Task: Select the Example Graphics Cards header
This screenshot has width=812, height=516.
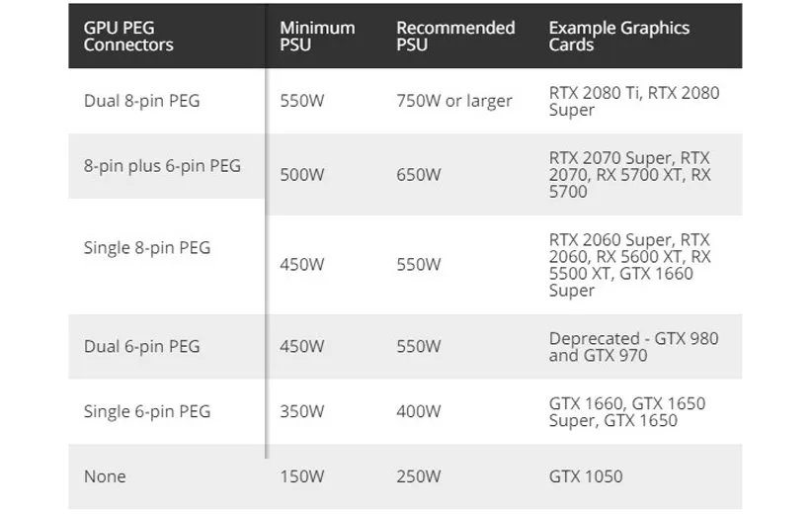Action: [618, 36]
